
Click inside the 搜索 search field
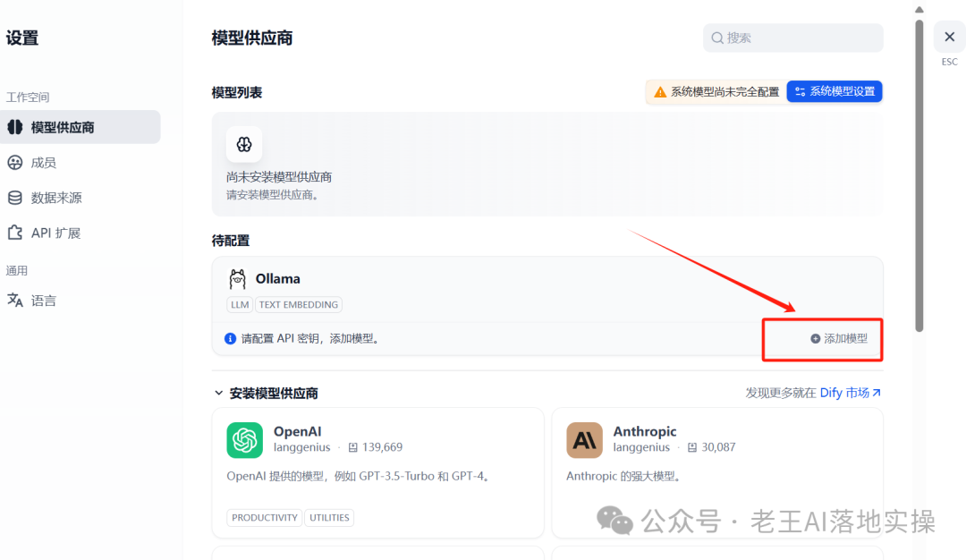[x=792, y=38]
